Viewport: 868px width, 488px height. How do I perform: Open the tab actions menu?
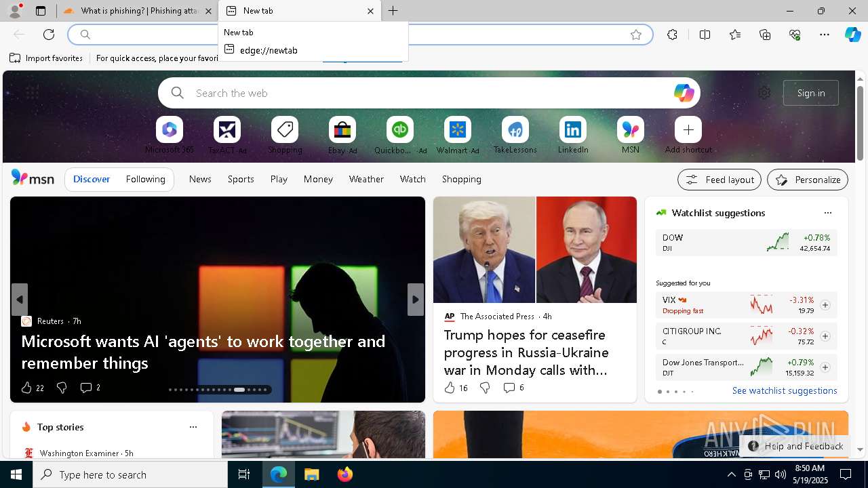click(41, 11)
